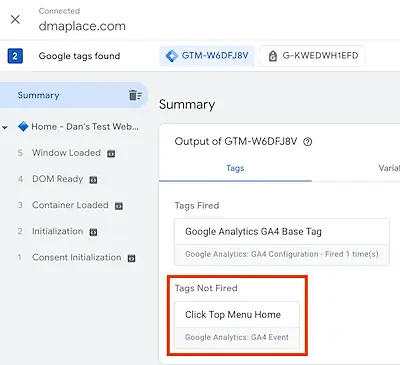Select the G-KWEDWH1EFD Google tag chip
Image resolution: width=400 pixels, height=365 pixels.
(x=312, y=56)
